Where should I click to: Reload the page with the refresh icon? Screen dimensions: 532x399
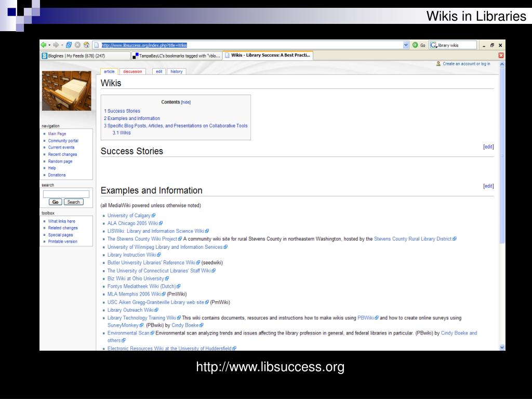coord(69,45)
